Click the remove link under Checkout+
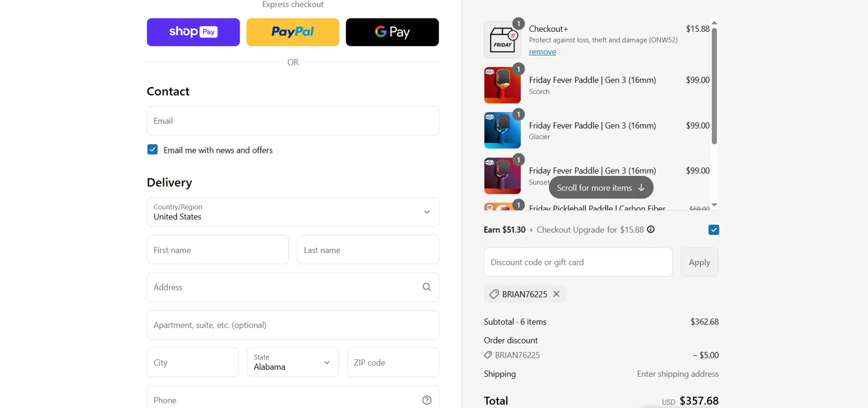Image resolution: width=868 pixels, height=408 pixels. point(542,52)
